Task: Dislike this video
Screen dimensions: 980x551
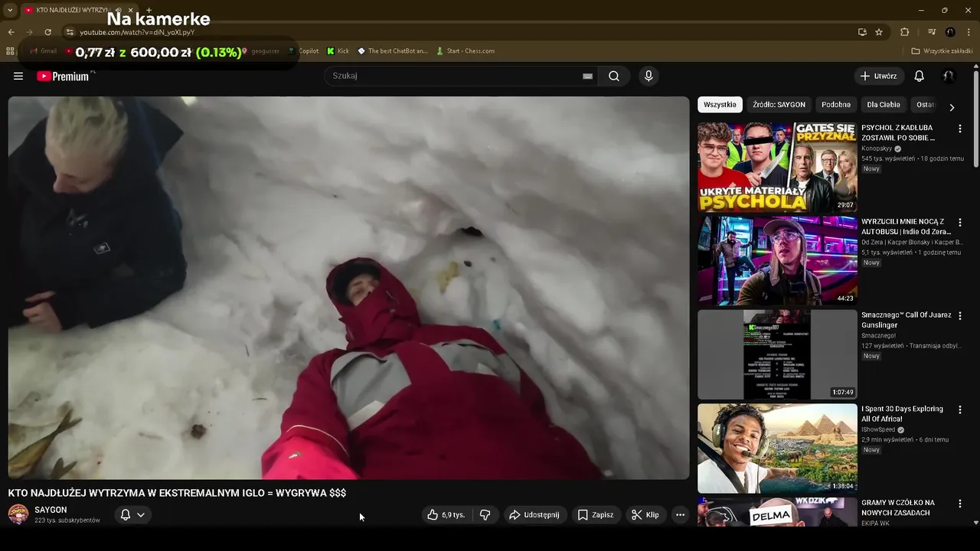Action: [x=485, y=515]
